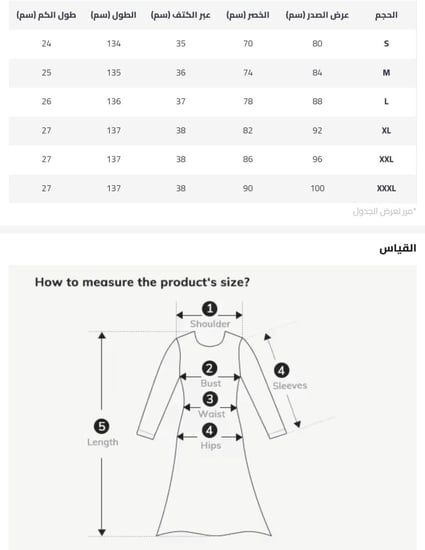Click the القياس section heading
The image size is (425, 550).
coord(398,248)
